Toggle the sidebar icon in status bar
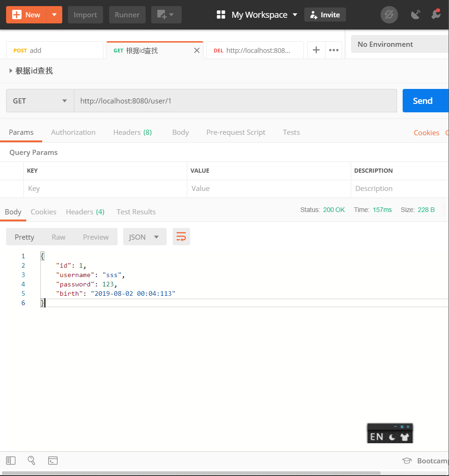Viewport: 449px width, 476px height. tap(11, 461)
